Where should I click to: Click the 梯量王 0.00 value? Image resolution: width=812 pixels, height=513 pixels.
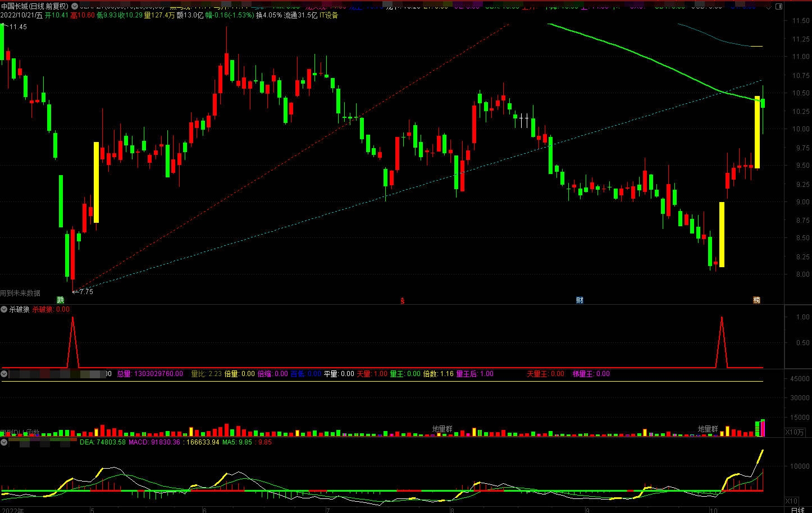point(591,374)
